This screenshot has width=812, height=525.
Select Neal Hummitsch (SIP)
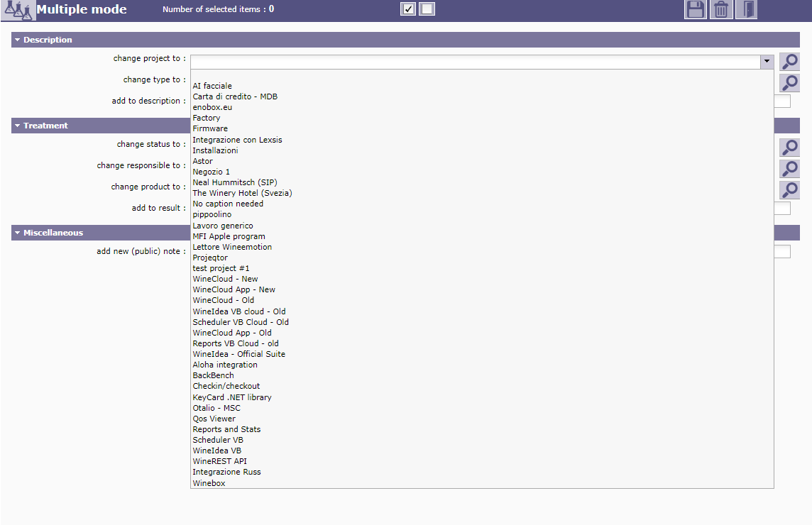click(482, 182)
